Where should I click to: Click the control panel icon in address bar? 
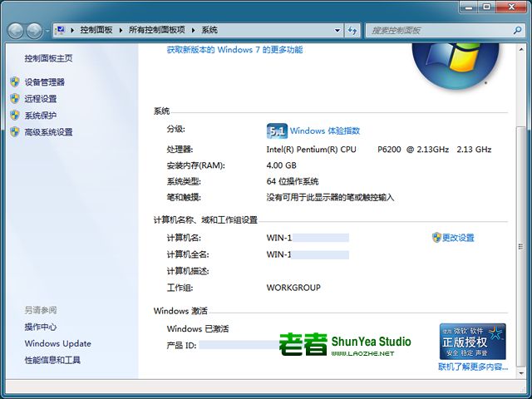pyautogui.click(x=61, y=30)
